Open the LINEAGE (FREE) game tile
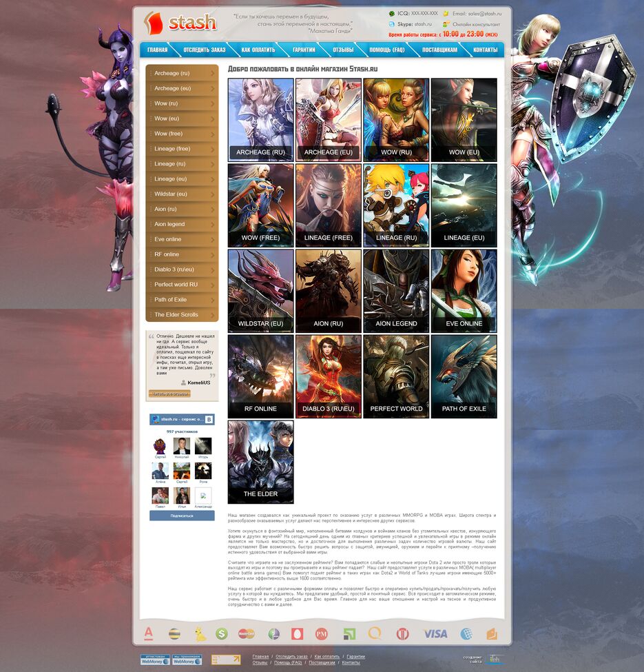Viewport: 644px width, 672px height. coord(329,205)
